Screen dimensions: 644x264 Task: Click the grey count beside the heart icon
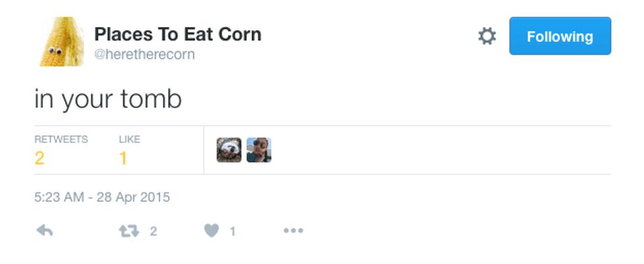tap(232, 231)
